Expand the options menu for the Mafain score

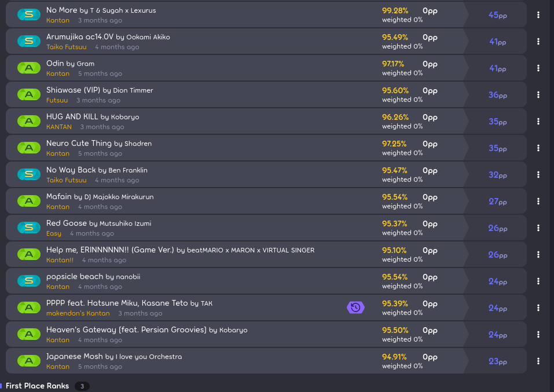(538, 202)
